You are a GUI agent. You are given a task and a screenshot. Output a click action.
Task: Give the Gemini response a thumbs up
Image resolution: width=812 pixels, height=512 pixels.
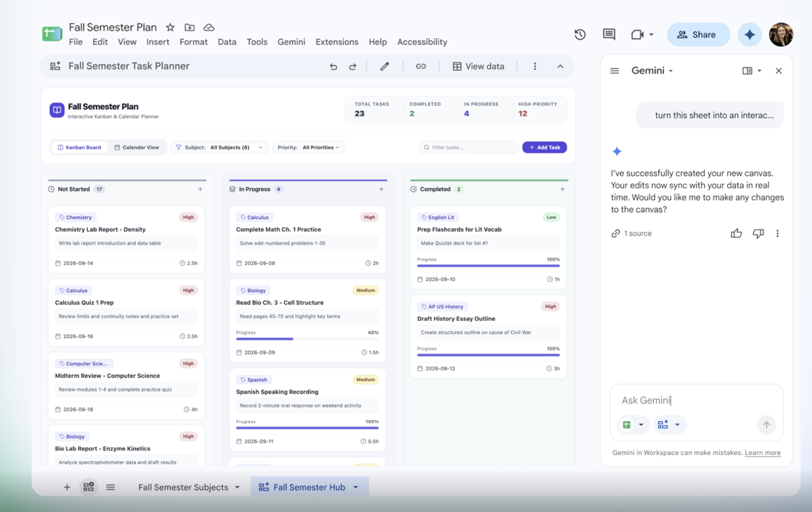(736, 233)
